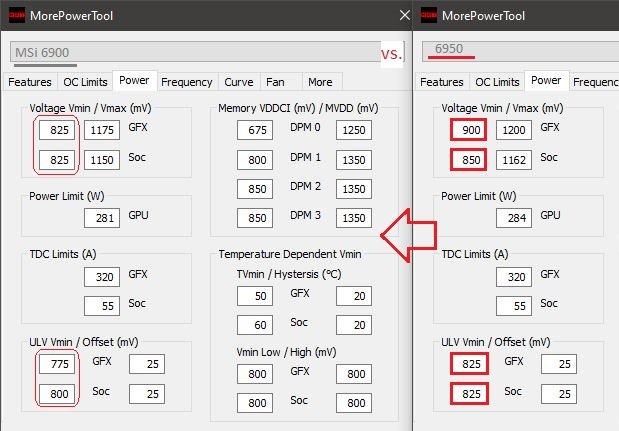Click GFX Vmin field 825 in MSi 6900 window

pyautogui.click(x=57, y=130)
